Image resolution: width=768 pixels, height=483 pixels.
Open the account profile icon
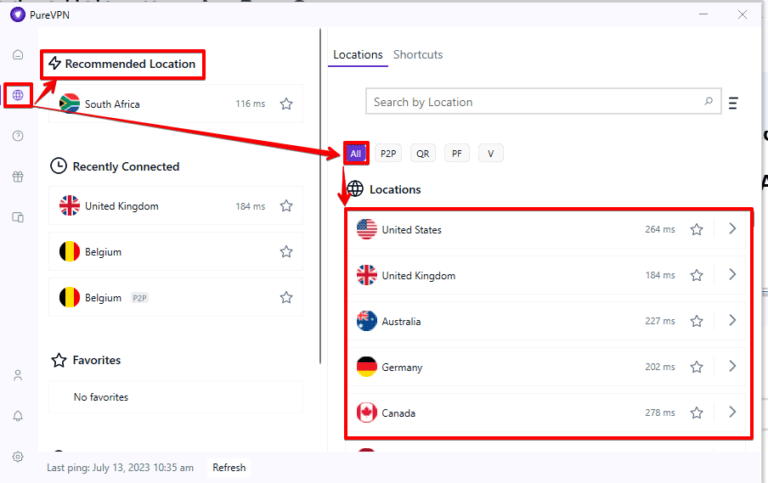coord(17,376)
